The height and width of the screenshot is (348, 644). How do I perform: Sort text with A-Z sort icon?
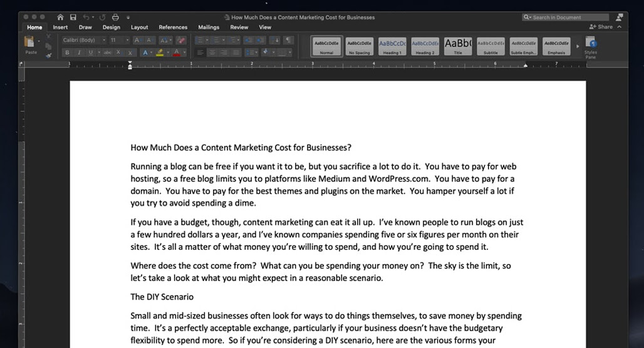click(275, 40)
